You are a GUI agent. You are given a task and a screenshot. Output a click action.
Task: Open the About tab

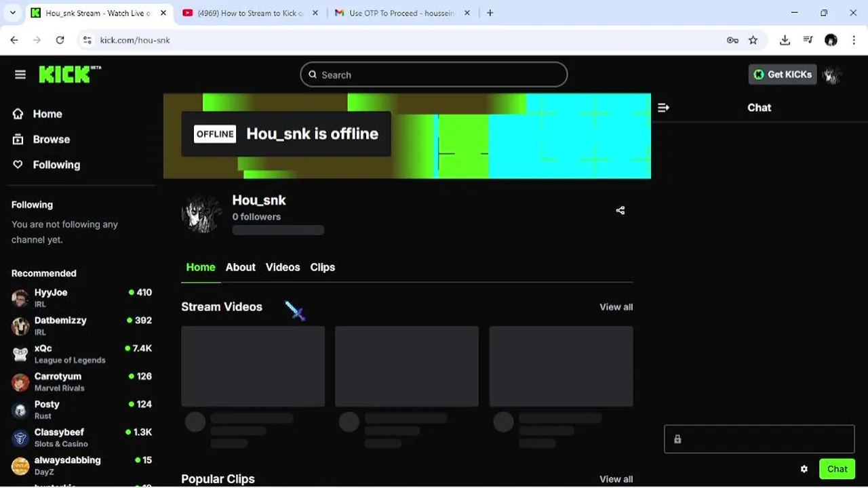click(240, 267)
